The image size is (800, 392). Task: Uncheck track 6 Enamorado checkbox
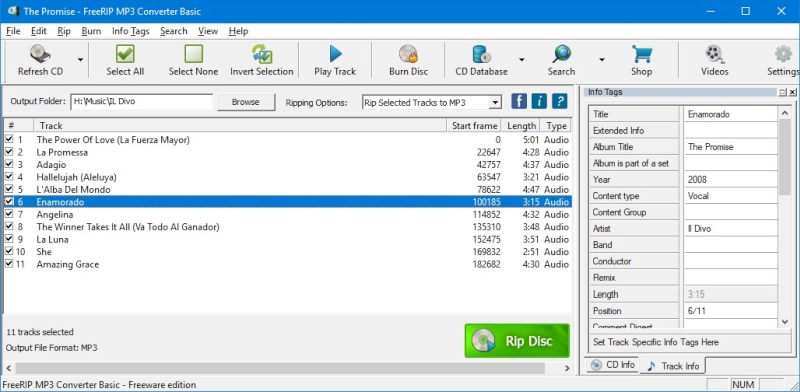(x=9, y=202)
